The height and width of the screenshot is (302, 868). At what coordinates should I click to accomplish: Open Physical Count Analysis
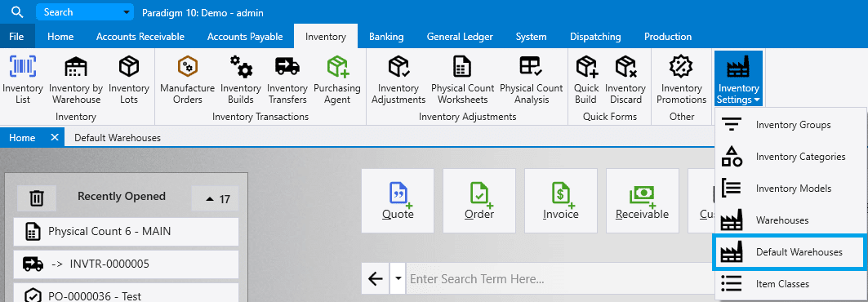click(x=532, y=79)
